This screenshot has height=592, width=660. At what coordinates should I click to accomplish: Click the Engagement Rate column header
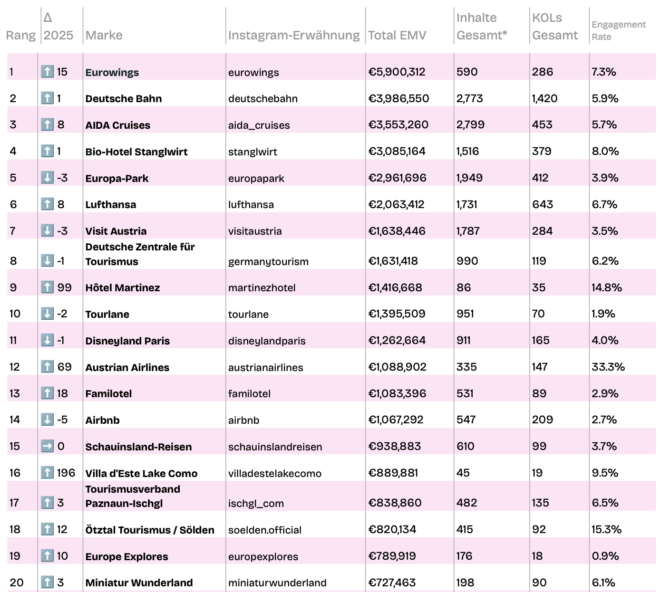[618, 30]
